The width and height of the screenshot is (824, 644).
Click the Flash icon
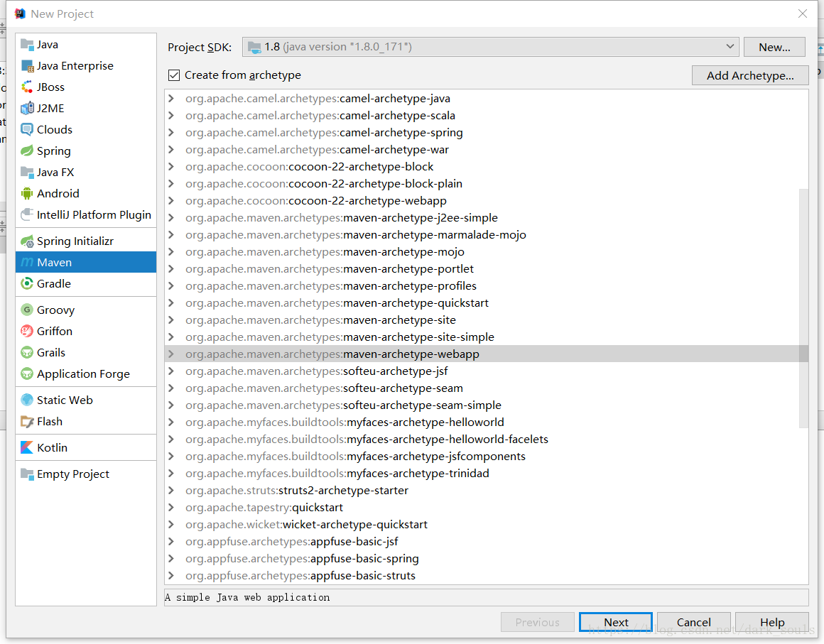[27, 421]
